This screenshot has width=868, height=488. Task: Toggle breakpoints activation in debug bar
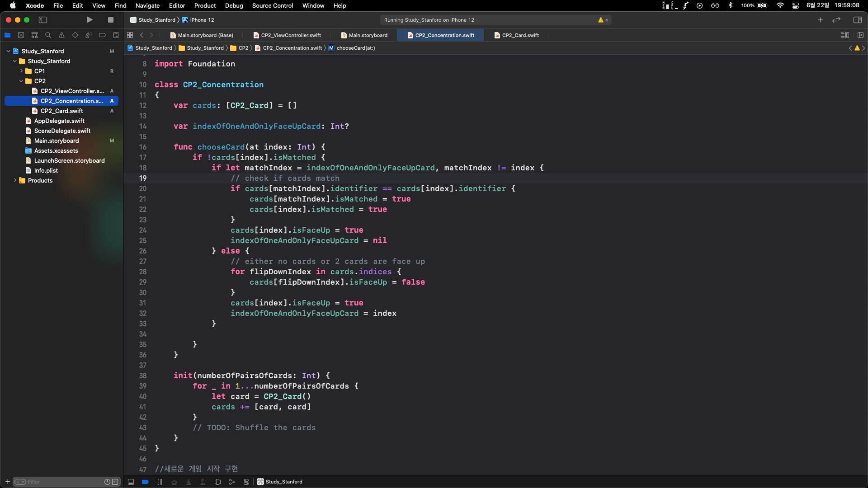(x=145, y=482)
